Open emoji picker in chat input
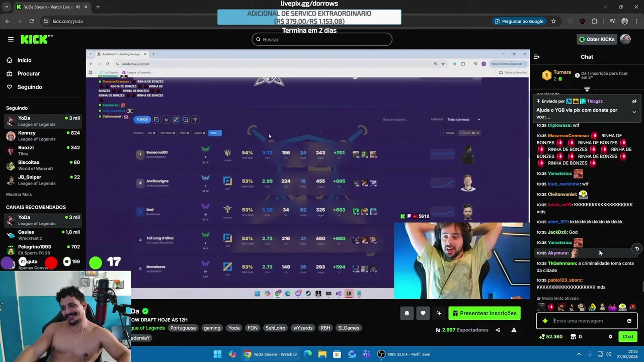This screenshot has height=362, width=644. (629, 321)
